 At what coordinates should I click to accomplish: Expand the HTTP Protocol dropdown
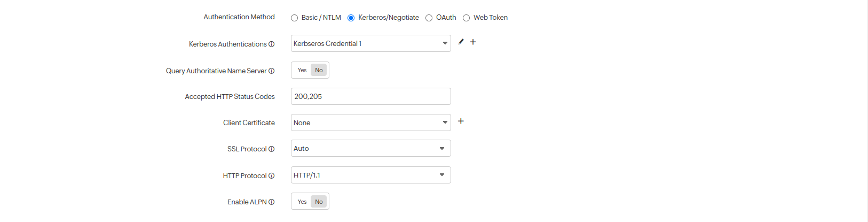[x=370, y=175]
